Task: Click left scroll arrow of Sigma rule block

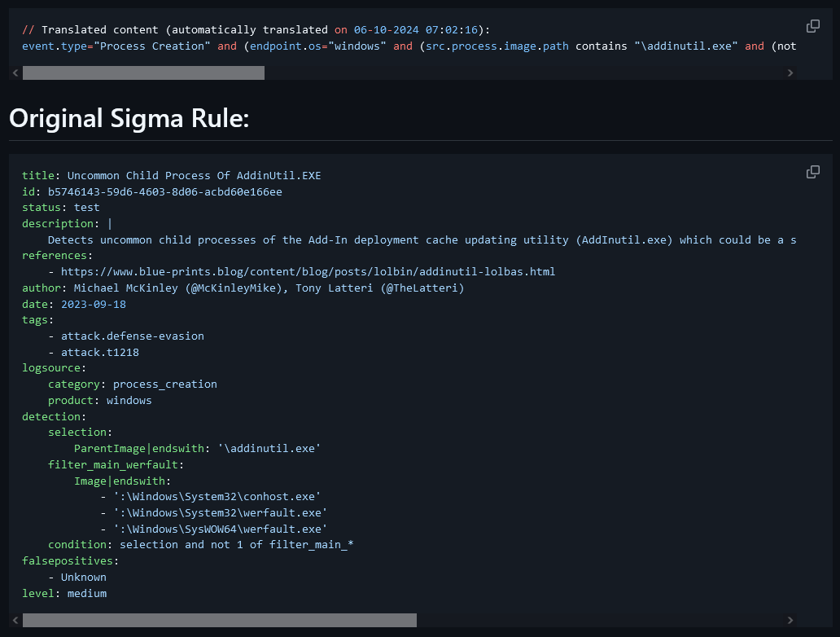Action: (15, 621)
